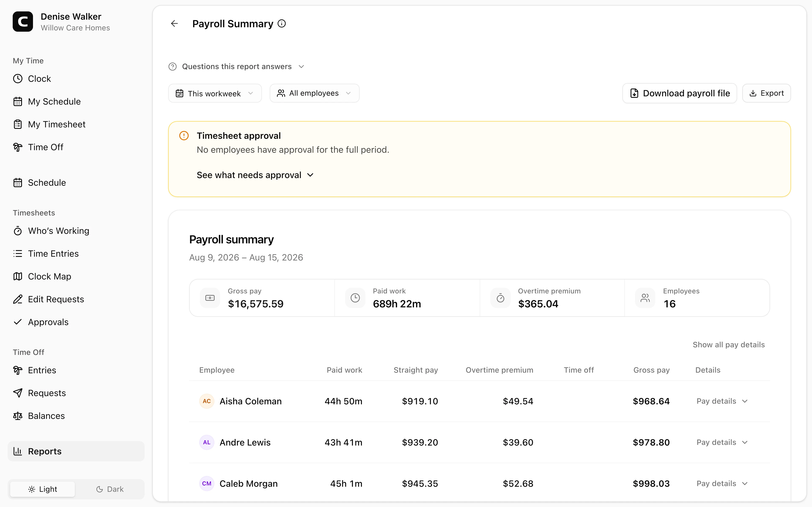
Task: Switch to Light theme
Action: 43,489
